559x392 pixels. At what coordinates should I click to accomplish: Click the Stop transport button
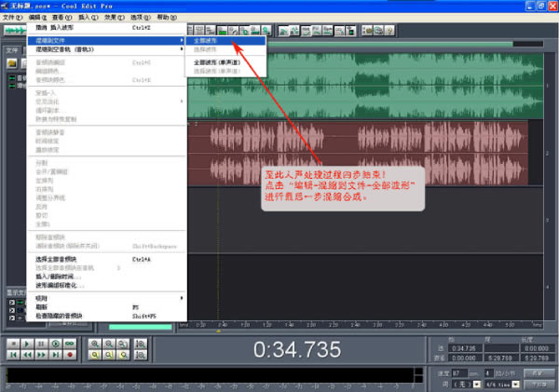(x=13, y=344)
